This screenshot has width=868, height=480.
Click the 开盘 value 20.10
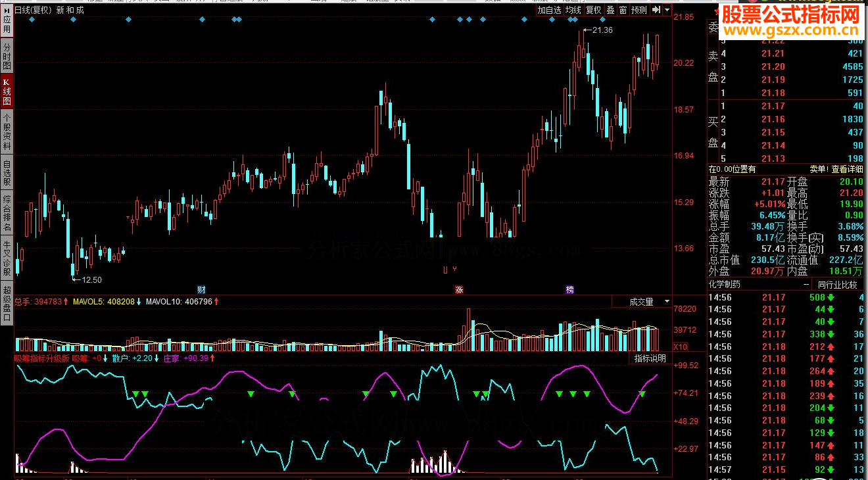coord(852,181)
